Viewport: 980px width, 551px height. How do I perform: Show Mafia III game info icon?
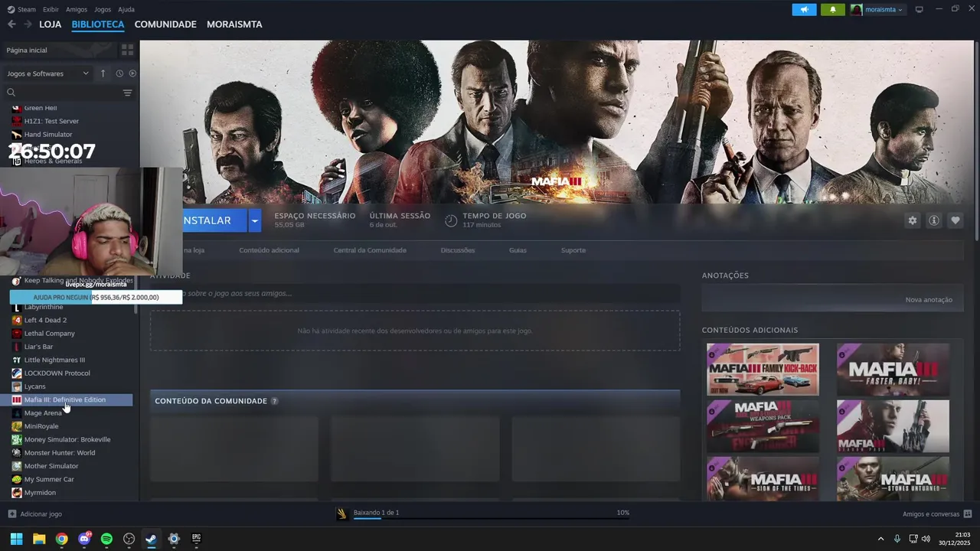(x=934, y=220)
